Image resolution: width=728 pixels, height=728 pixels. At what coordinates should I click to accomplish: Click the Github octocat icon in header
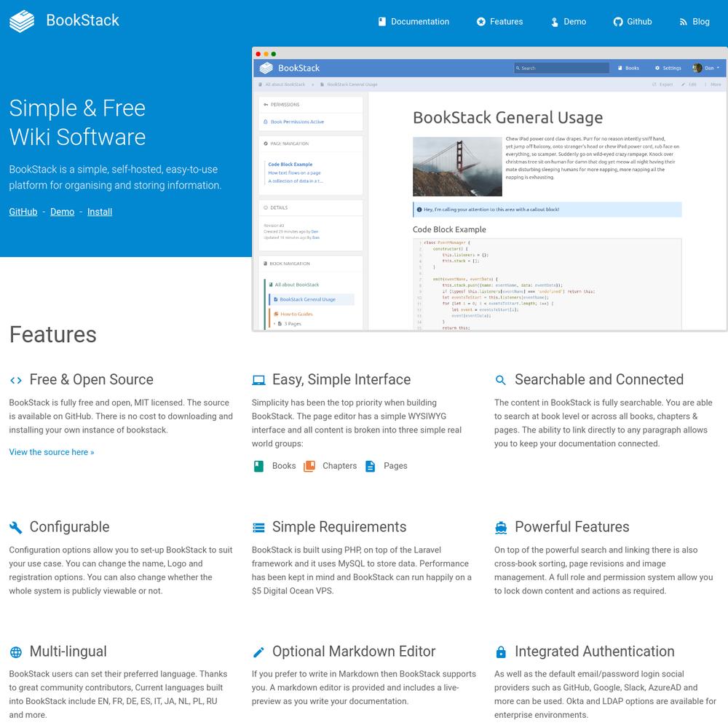click(618, 22)
